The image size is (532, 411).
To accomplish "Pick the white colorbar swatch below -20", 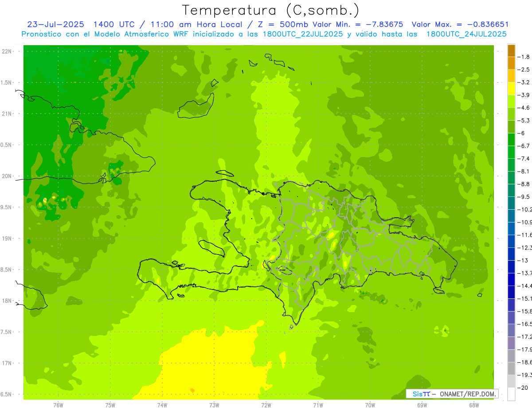I will 511,394.
